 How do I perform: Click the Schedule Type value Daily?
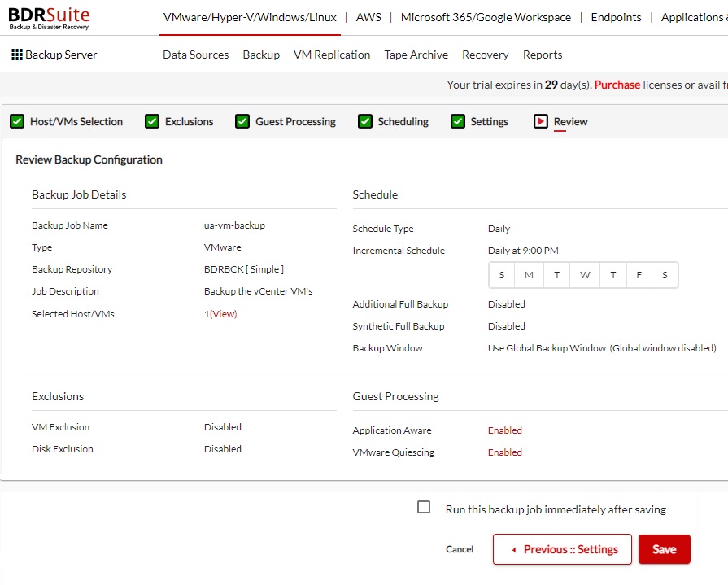[x=499, y=229]
